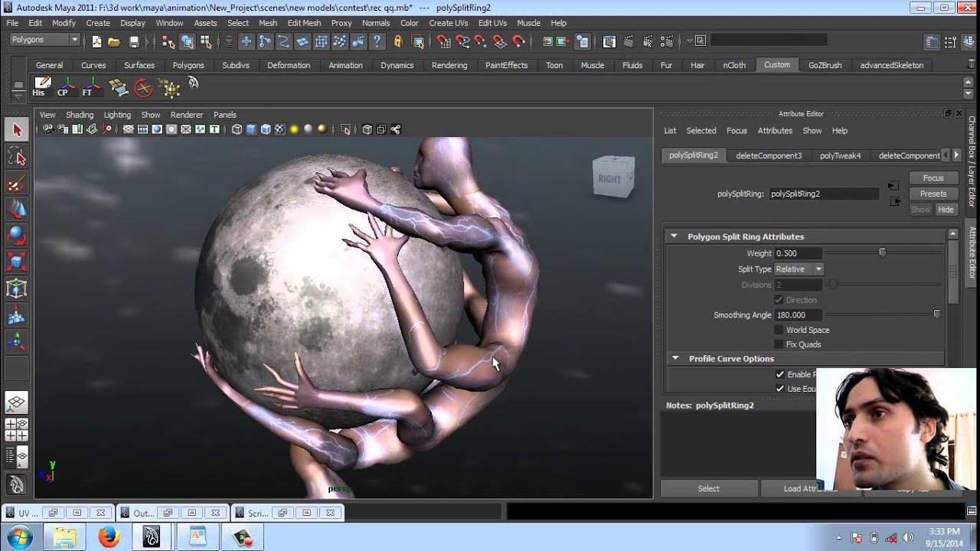The height and width of the screenshot is (551, 980).
Task: Collapse Polygon Split Ring Attributes section
Action: [x=674, y=236]
